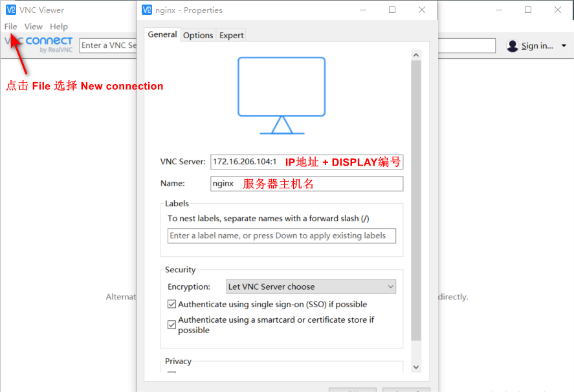Toggle single sign-on (SSO) authentication checkbox

[171, 304]
